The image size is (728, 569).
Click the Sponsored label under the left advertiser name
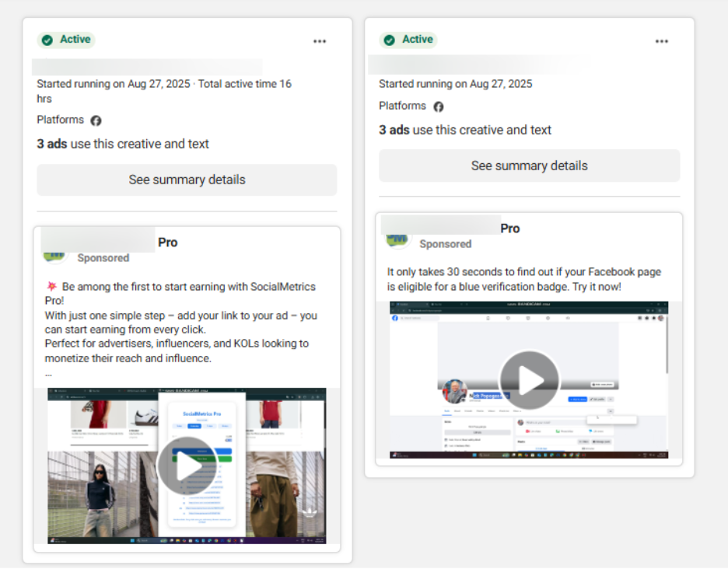point(103,257)
